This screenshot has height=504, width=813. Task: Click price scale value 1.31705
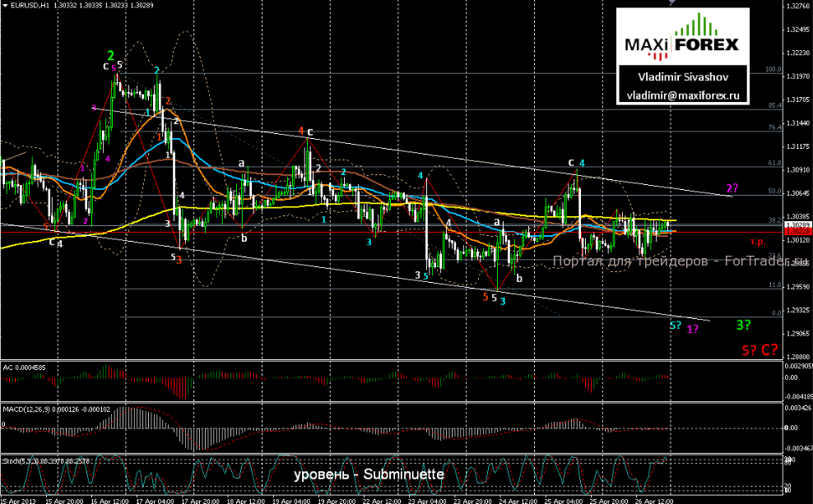point(798,100)
